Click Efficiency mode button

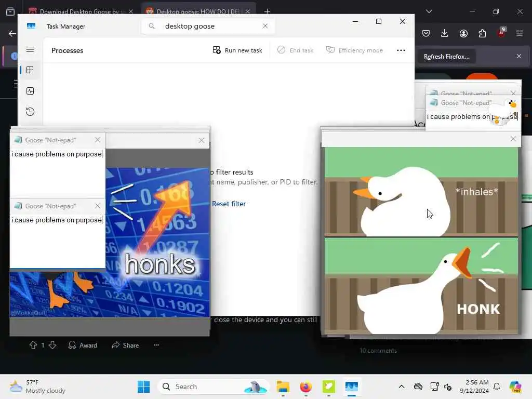[354, 50]
